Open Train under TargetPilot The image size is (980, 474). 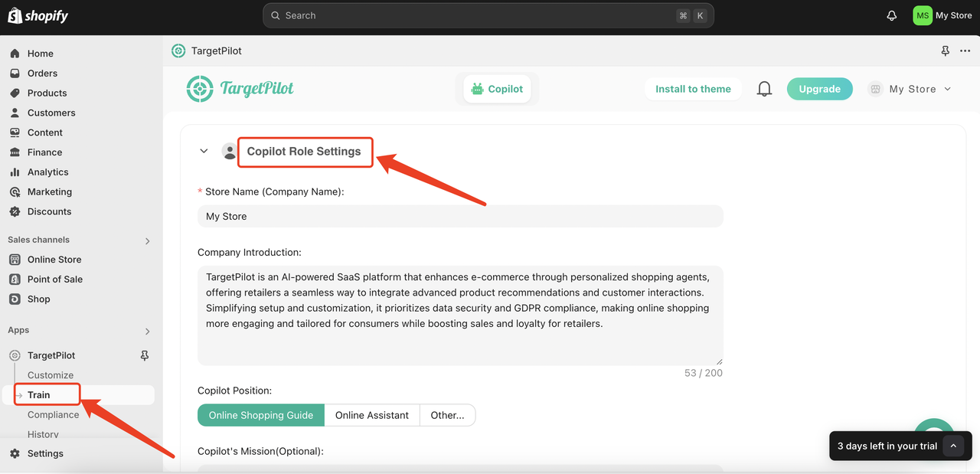click(x=38, y=395)
